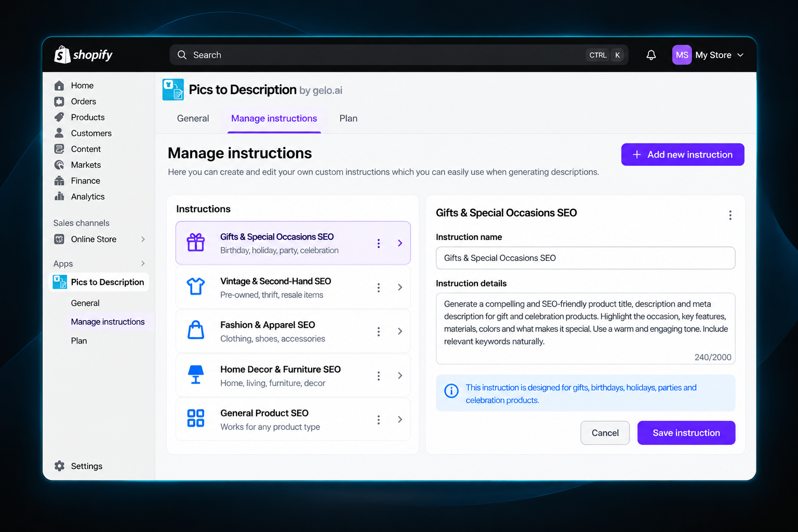
Task: Expand the Online Store sales channel chevron
Action: coord(143,239)
